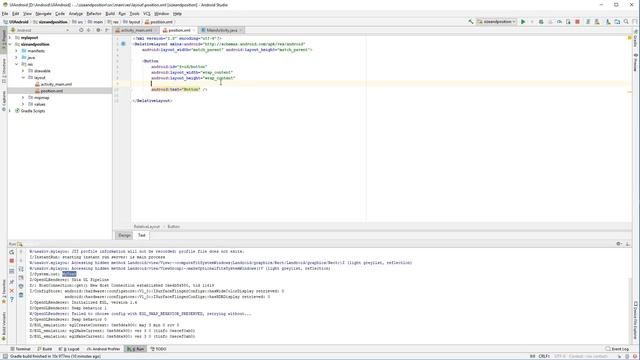Expand the drawable folder
The image size is (640, 360).
pos(23,71)
